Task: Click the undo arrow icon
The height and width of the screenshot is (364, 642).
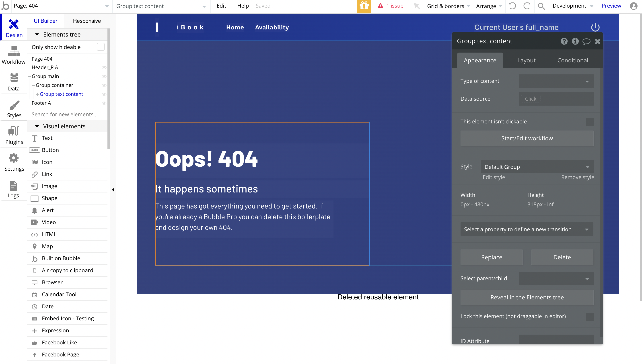Action: [x=512, y=6]
